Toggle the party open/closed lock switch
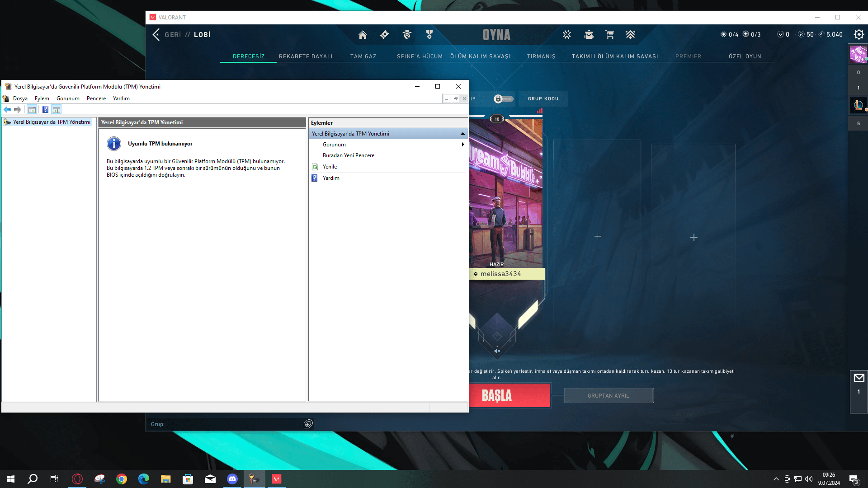This screenshot has height=488, width=868. click(503, 99)
